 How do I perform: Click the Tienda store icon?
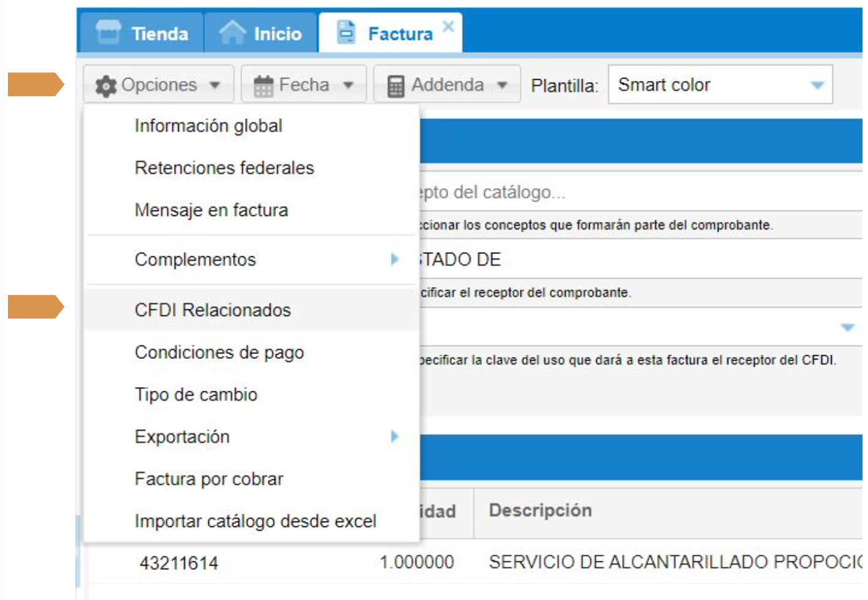[108, 32]
